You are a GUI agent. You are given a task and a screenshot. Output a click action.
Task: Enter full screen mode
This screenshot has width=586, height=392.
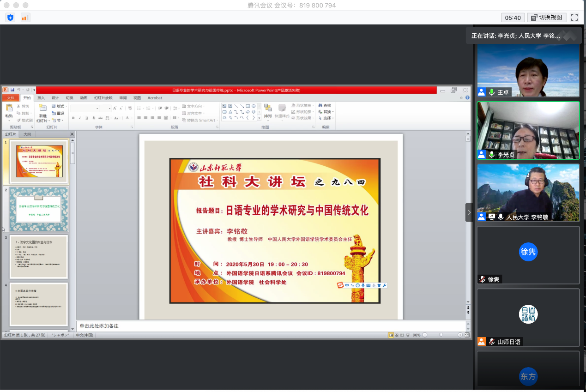tap(574, 18)
